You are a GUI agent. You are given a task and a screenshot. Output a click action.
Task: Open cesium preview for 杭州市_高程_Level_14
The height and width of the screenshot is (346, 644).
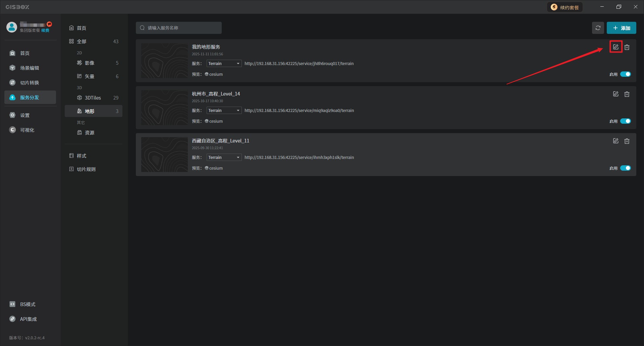click(215, 121)
